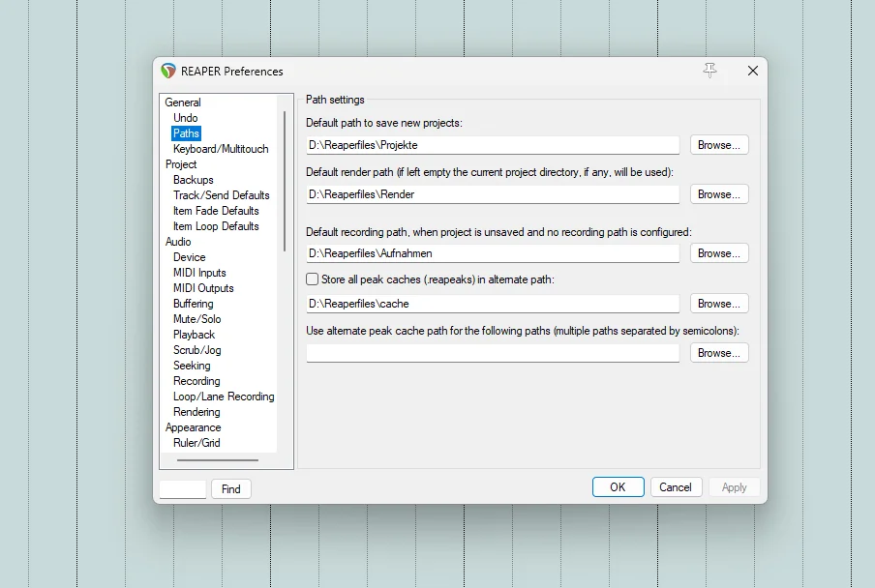Click the REAPER logo in title bar
875x588 pixels.
tap(168, 71)
